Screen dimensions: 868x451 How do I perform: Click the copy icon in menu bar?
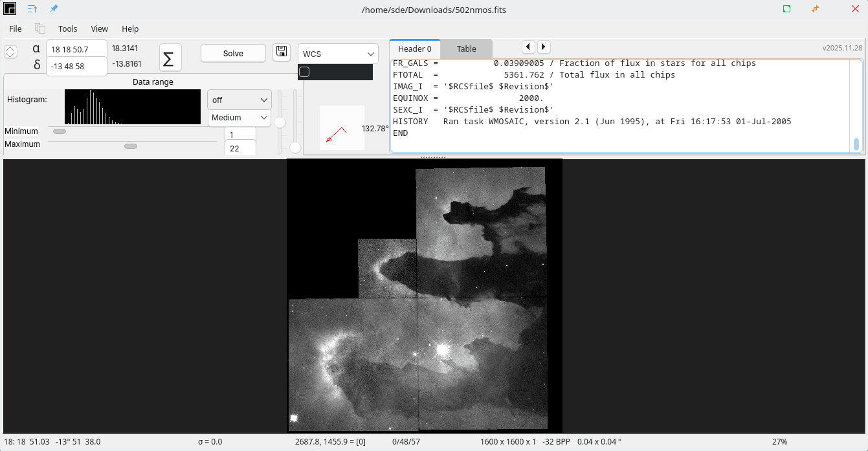tap(40, 28)
